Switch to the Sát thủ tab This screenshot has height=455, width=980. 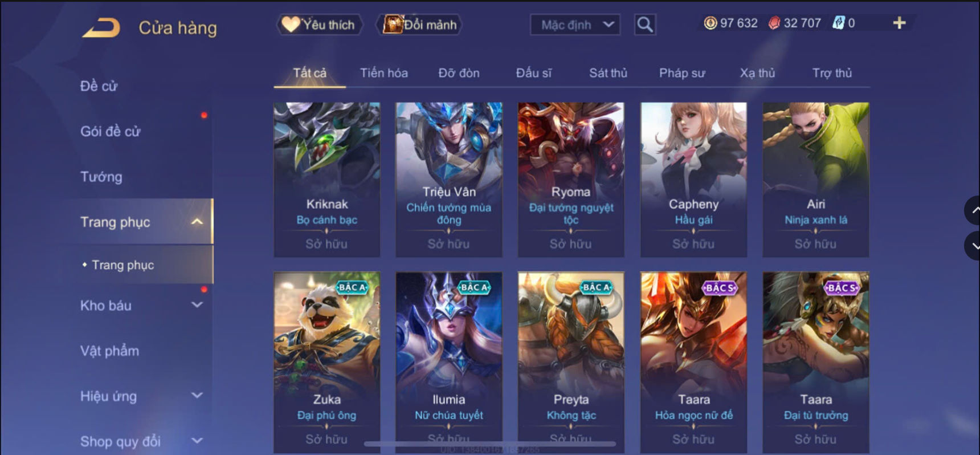tap(608, 73)
